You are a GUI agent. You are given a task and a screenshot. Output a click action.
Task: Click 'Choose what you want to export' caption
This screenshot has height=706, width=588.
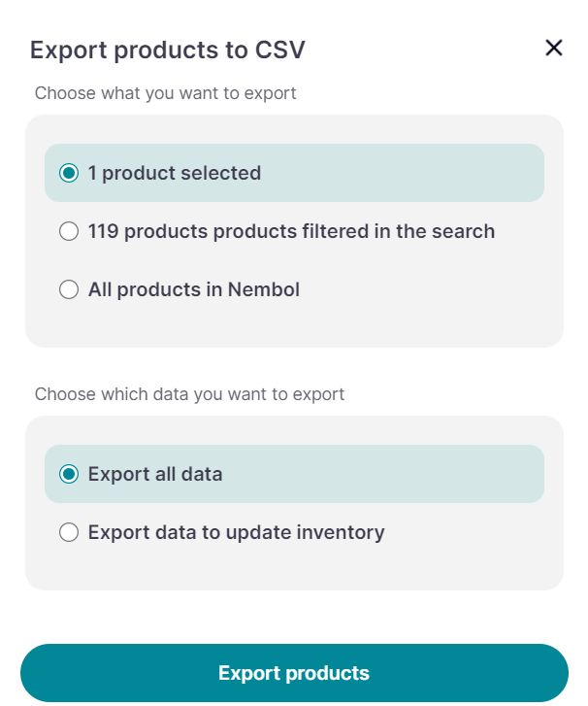[166, 94]
